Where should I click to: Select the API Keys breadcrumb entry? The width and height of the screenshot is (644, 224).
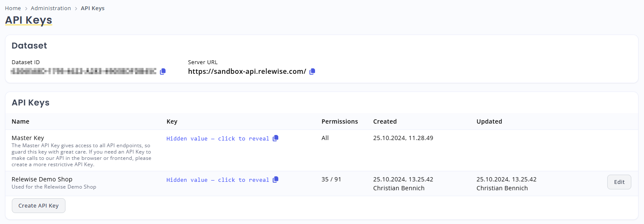(x=92, y=8)
